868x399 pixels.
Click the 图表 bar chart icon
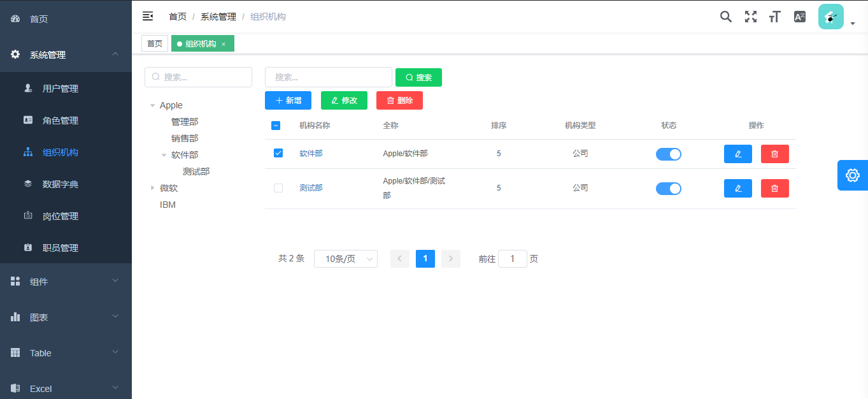click(x=15, y=317)
